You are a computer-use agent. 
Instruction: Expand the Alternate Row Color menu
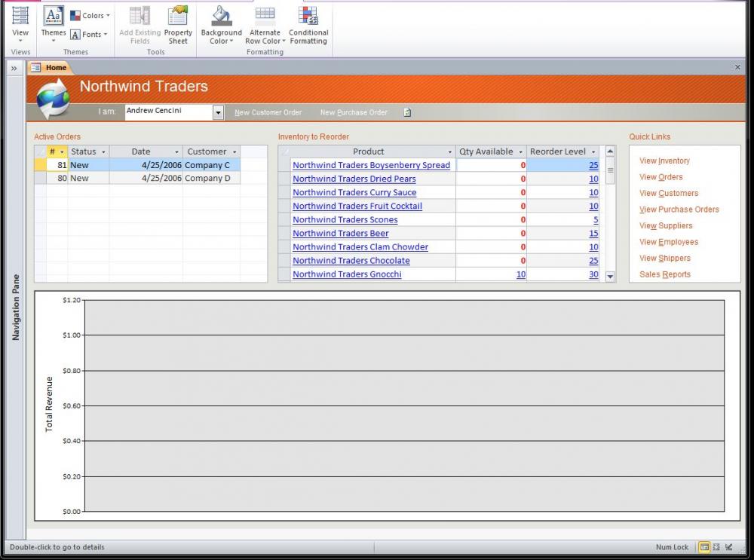tap(265, 41)
